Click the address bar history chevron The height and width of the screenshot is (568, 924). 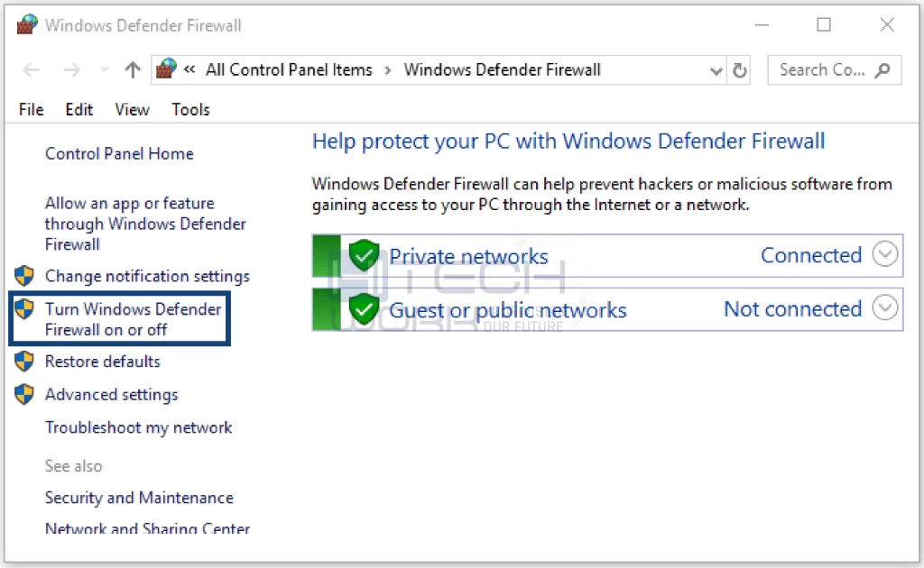(716, 71)
